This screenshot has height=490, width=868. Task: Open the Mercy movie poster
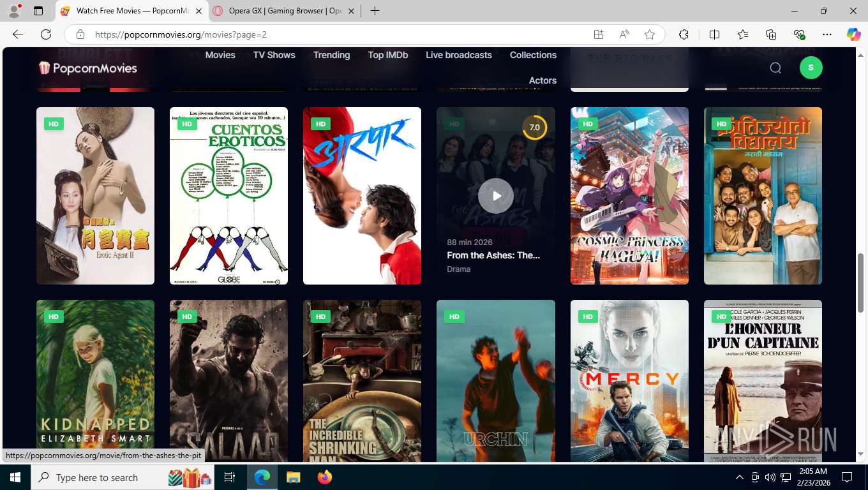pos(629,381)
